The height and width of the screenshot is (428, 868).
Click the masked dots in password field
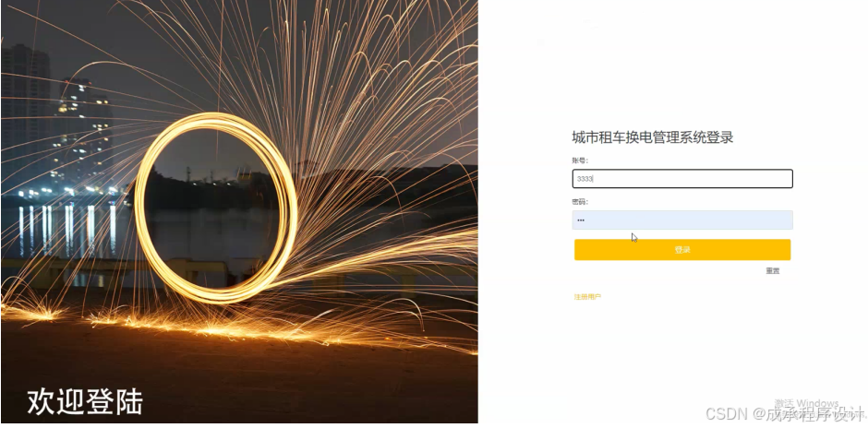point(581,220)
